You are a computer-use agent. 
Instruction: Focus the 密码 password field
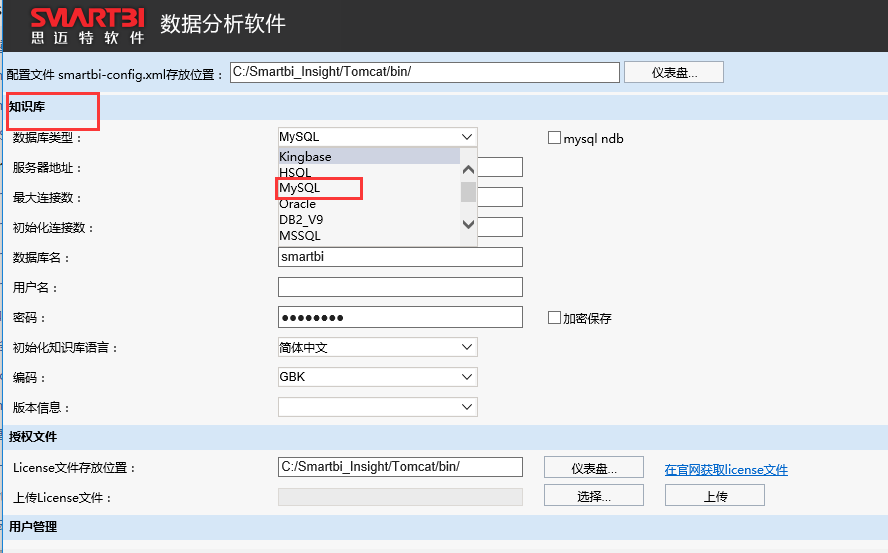click(400, 317)
